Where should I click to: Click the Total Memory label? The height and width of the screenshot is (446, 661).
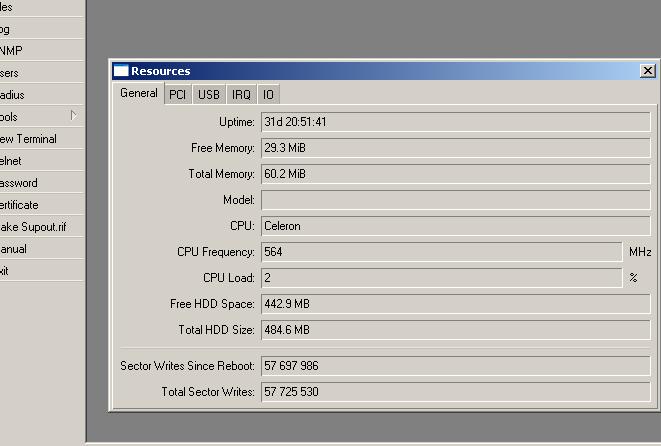coord(222,174)
